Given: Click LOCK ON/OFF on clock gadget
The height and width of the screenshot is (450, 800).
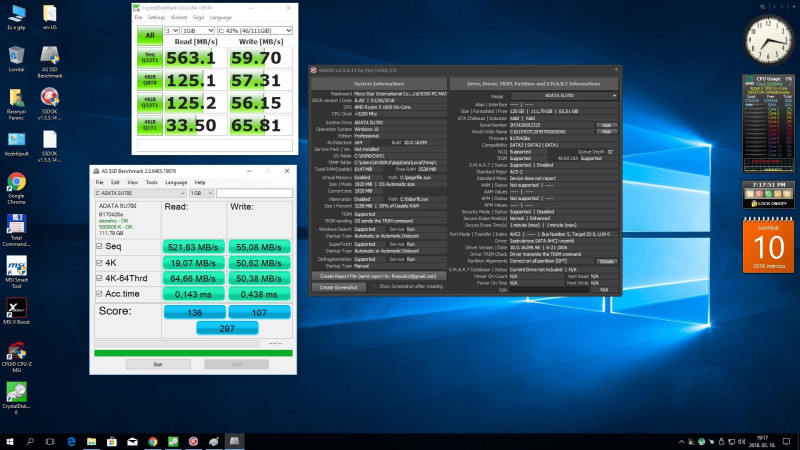Looking at the screenshot, I should coord(768,204).
